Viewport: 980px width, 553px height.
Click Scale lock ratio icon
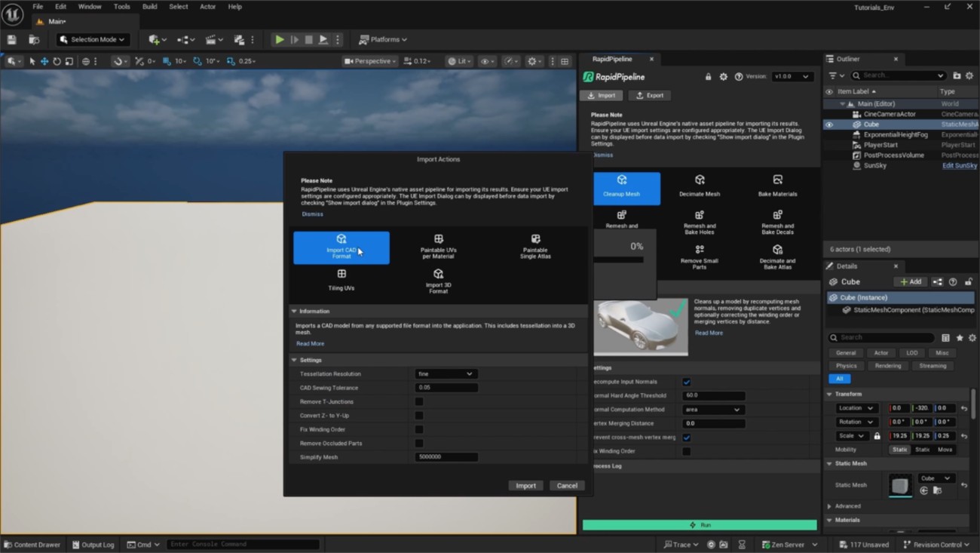(877, 435)
